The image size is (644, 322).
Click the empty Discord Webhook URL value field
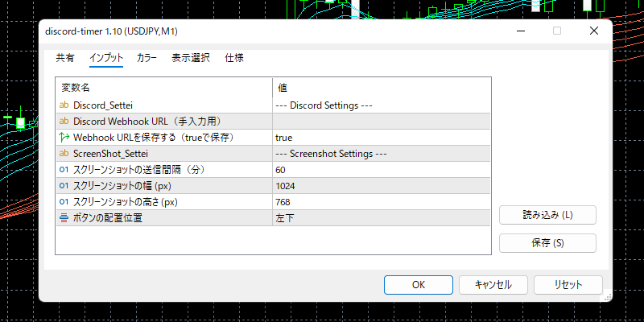click(x=381, y=121)
